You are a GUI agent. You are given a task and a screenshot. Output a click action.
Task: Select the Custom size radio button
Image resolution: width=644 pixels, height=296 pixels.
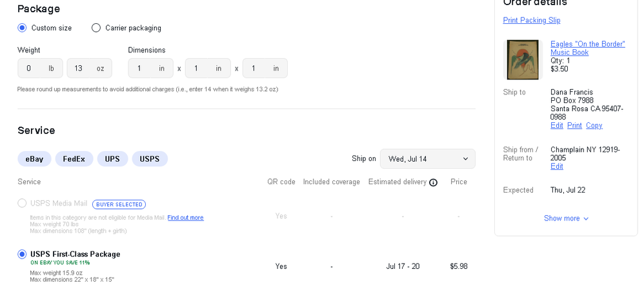coord(22,28)
